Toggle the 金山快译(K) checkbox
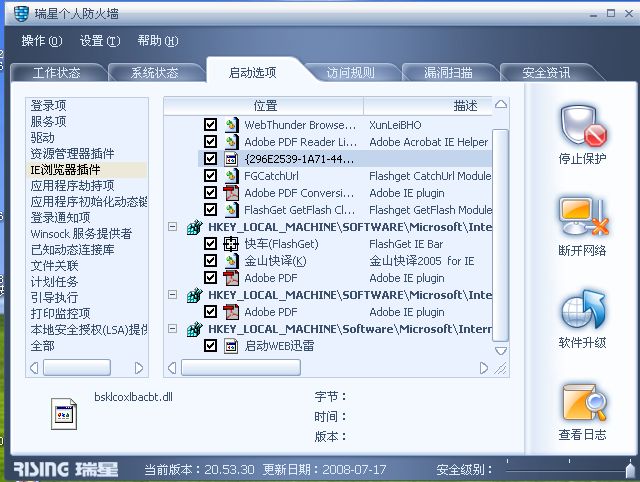Viewport: 640px width, 482px height. [x=210, y=261]
